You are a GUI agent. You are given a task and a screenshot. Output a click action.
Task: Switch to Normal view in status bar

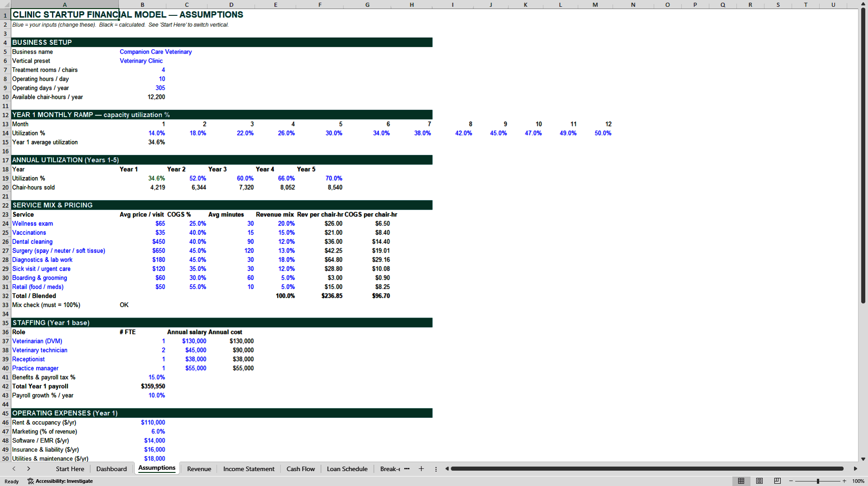click(x=741, y=481)
